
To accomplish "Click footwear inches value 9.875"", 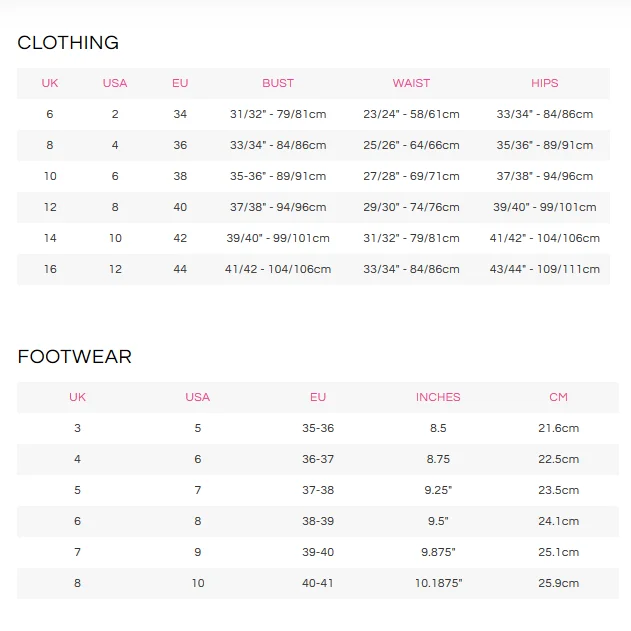I will pos(438,552).
